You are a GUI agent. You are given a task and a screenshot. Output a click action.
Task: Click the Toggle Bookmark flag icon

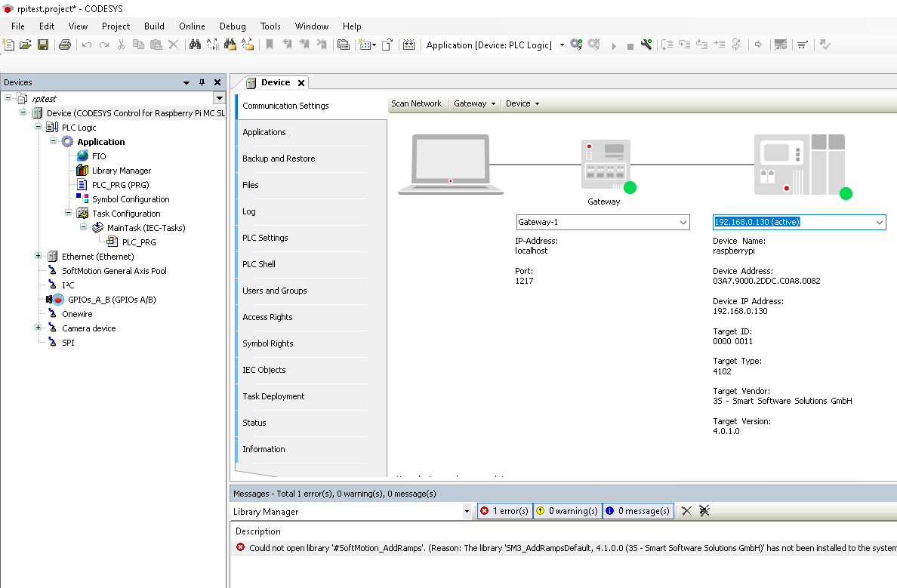point(270,45)
